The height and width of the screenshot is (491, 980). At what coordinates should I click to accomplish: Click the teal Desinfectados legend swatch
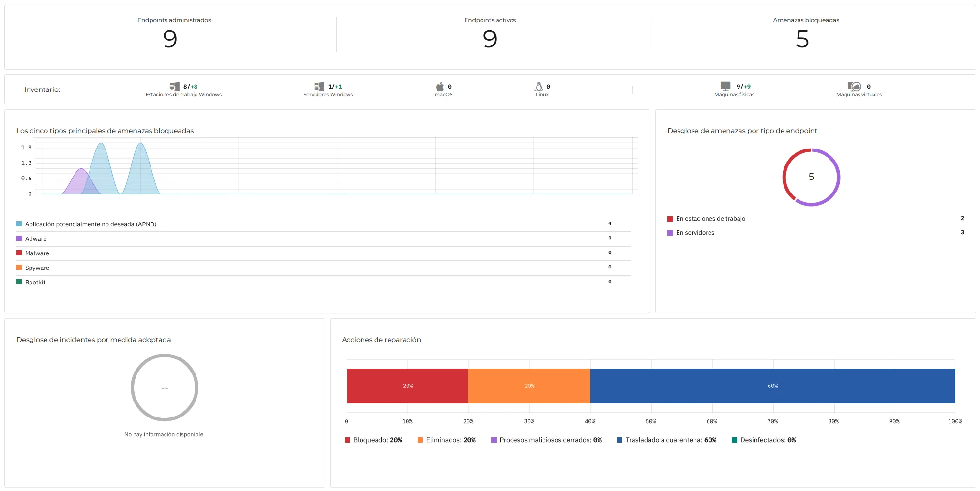[x=734, y=440]
